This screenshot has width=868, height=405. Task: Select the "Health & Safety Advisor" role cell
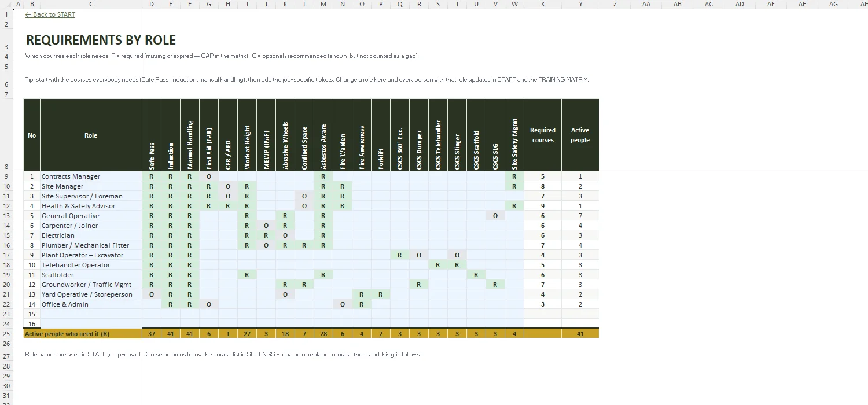coord(91,206)
